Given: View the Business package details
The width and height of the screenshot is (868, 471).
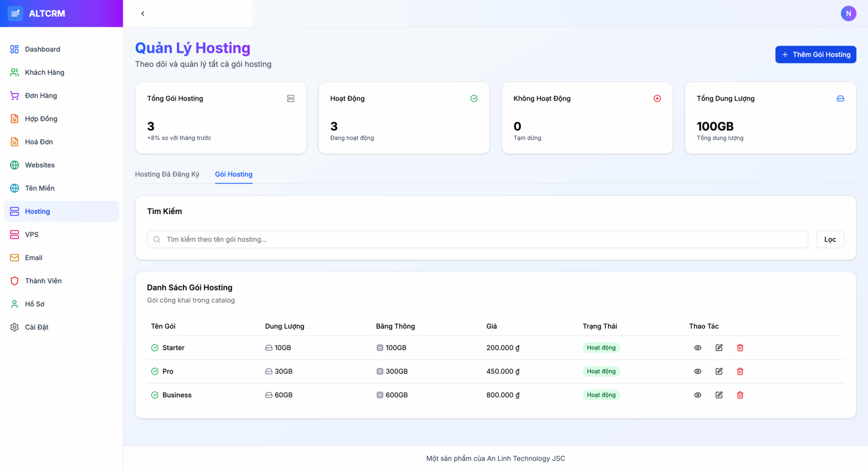Looking at the screenshot, I should pyautogui.click(x=698, y=395).
